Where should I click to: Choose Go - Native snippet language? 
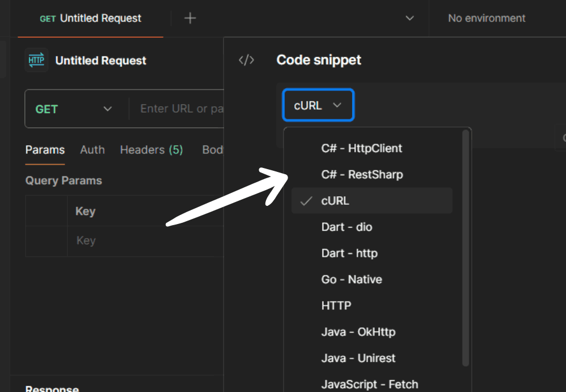[x=351, y=279]
